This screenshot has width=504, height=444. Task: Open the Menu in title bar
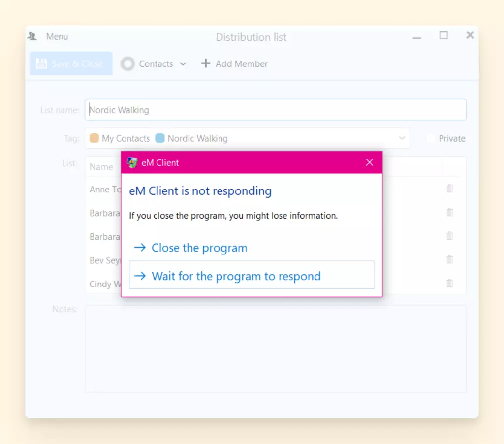(x=57, y=36)
